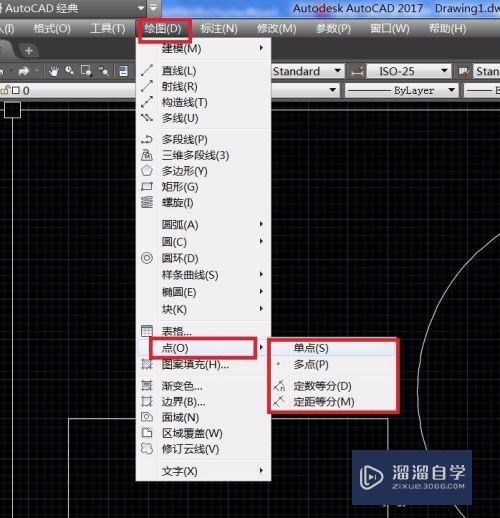Open the Point (点) submenu entry
This screenshot has width=500, height=518.
[203, 348]
